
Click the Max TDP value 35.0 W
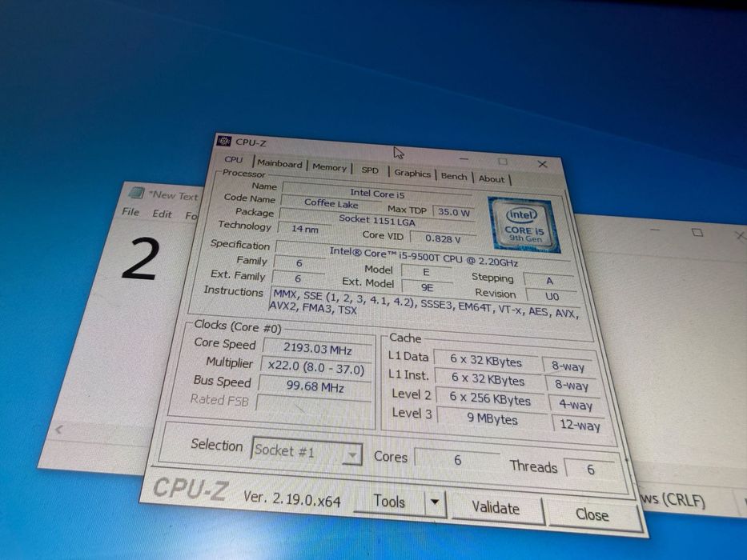click(453, 212)
